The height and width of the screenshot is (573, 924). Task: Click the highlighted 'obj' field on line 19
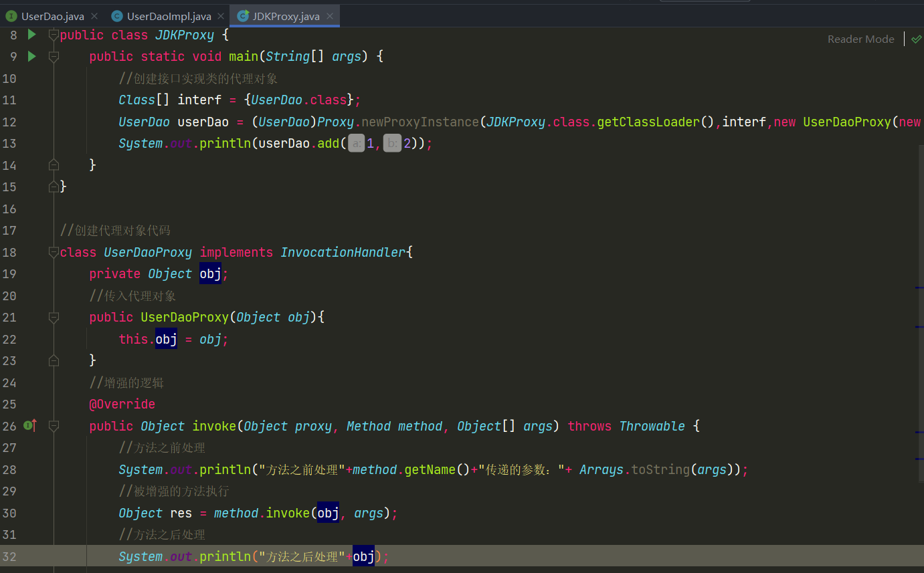coord(210,273)
